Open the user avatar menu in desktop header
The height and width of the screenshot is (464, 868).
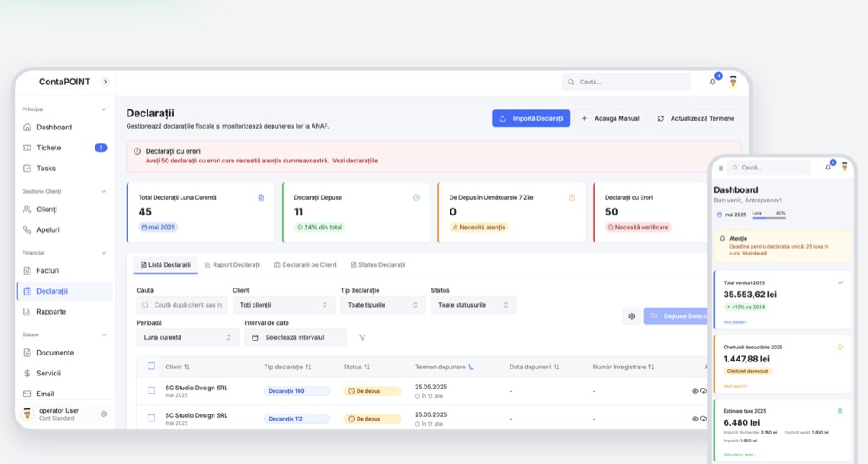pyautogui.click(x=733, y=82)
